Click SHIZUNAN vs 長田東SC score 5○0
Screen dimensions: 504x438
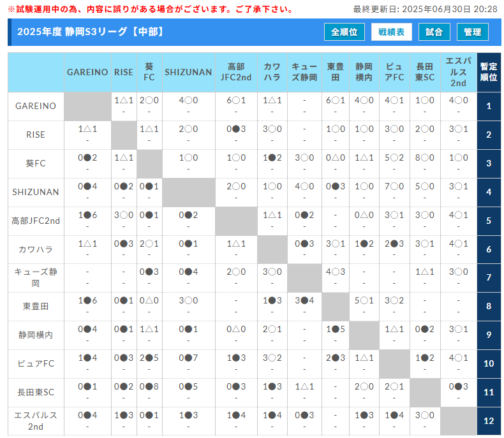coord(425,186)
